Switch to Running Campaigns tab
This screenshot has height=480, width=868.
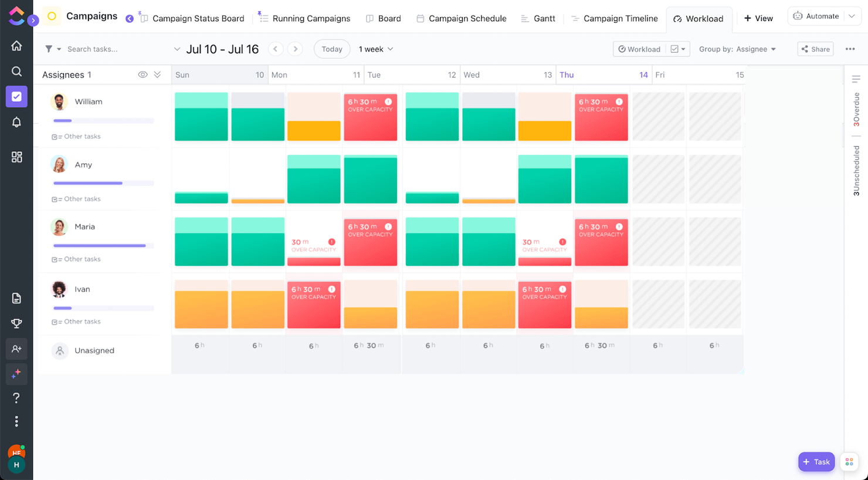305,19
